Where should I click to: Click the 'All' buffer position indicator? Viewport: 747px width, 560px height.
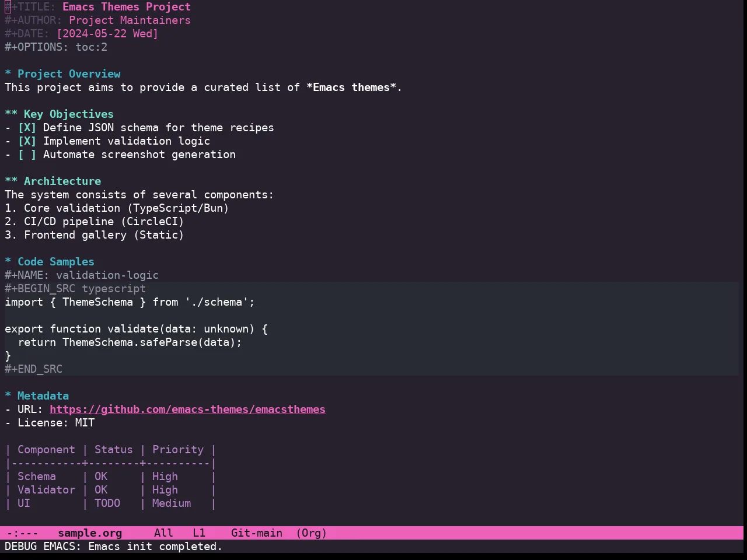coord(163,533)
